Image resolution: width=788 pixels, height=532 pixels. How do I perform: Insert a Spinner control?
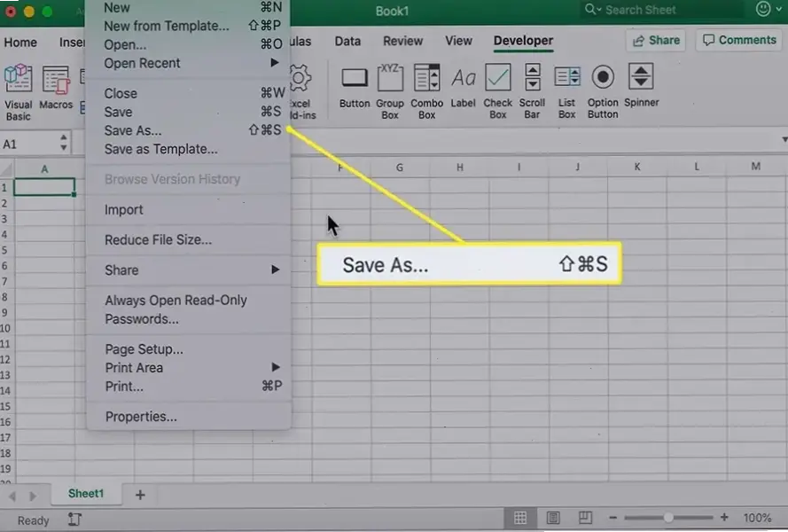click(641, 85)
